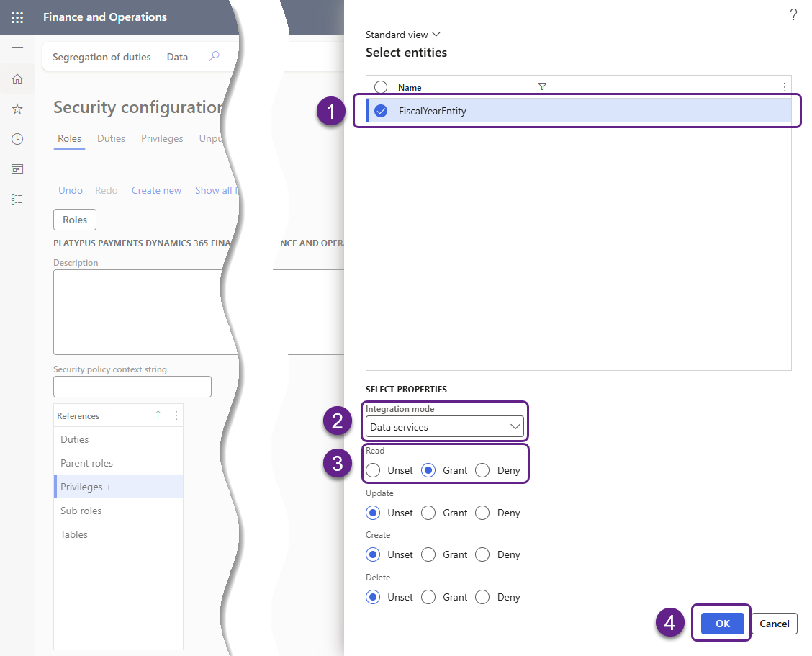Image resolution: width=812 pixels, height=656 pixels.
Task: Click the help question mark icon
Action: pos(793,15)
